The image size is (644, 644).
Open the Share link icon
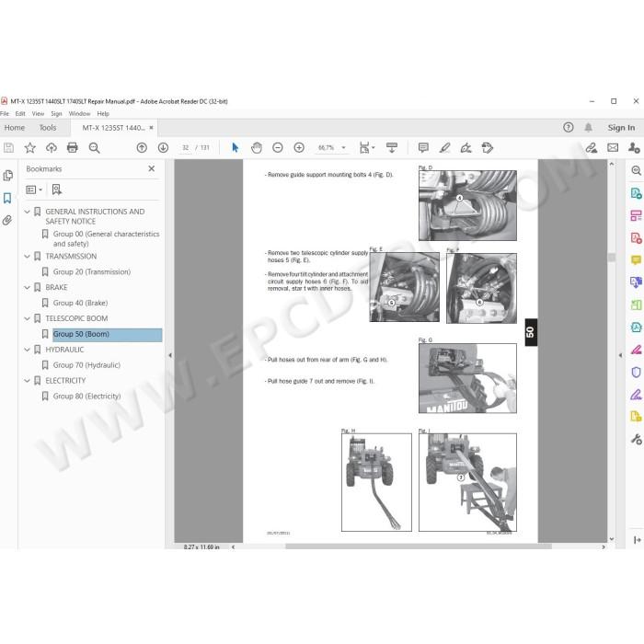tap(591, 147)
